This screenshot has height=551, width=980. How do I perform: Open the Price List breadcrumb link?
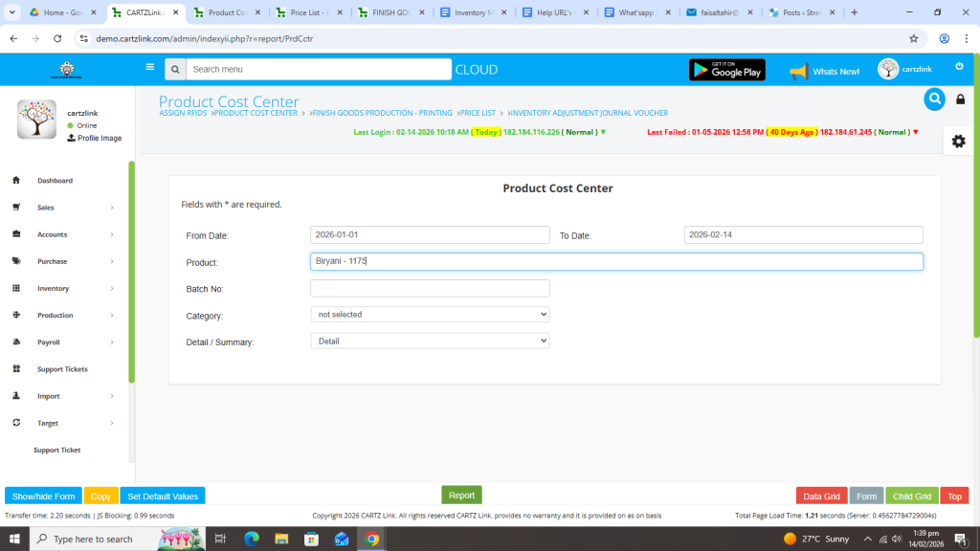coord(479,113)
